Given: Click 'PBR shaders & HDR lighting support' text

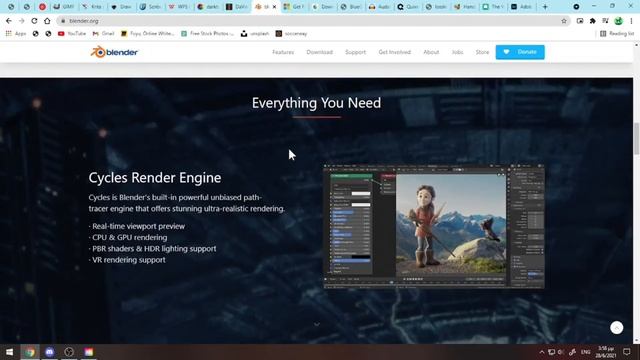Looking at the screenshot, I should [x=154, y=249].
